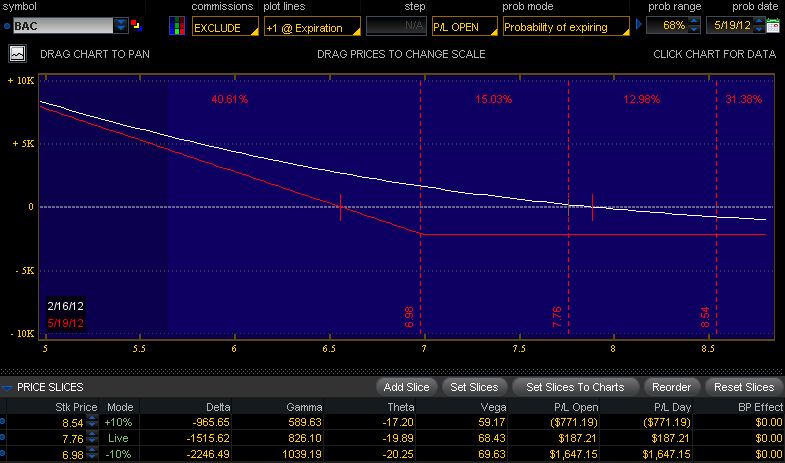
Task: Click the 6.98 vertical slice line label
Action: pos(409,317)
